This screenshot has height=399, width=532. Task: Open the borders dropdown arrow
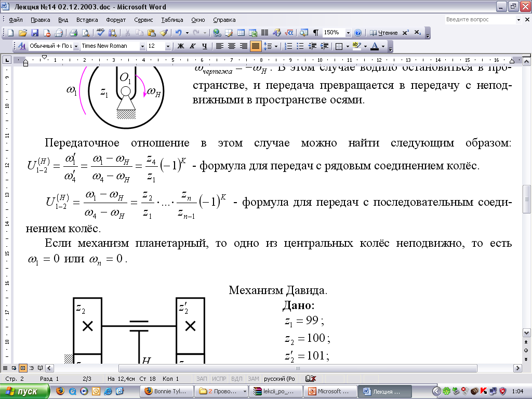348,46
